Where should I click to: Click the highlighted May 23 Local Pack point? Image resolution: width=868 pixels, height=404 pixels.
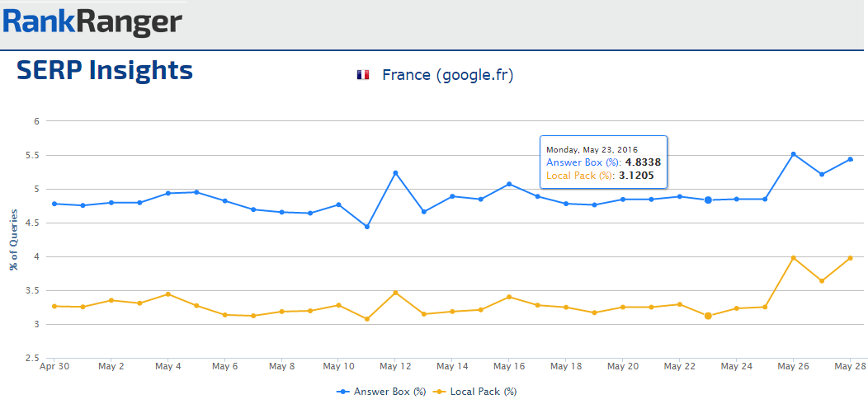pyautogui.click(x=708, y=316)
